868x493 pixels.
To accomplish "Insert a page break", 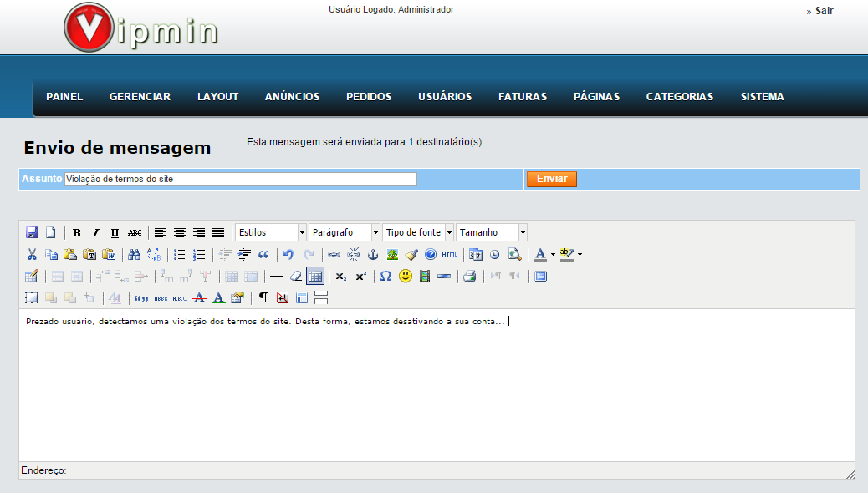I will click(321, 297).
